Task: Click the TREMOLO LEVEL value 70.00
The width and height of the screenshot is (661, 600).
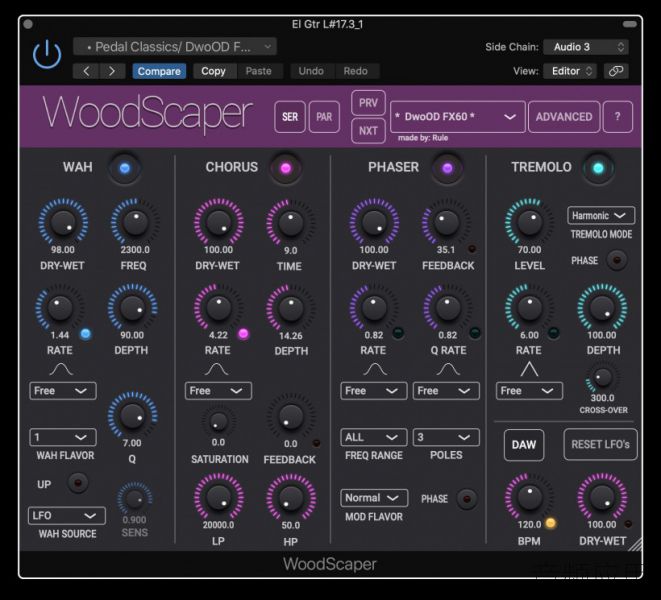Action: [529, 250]
